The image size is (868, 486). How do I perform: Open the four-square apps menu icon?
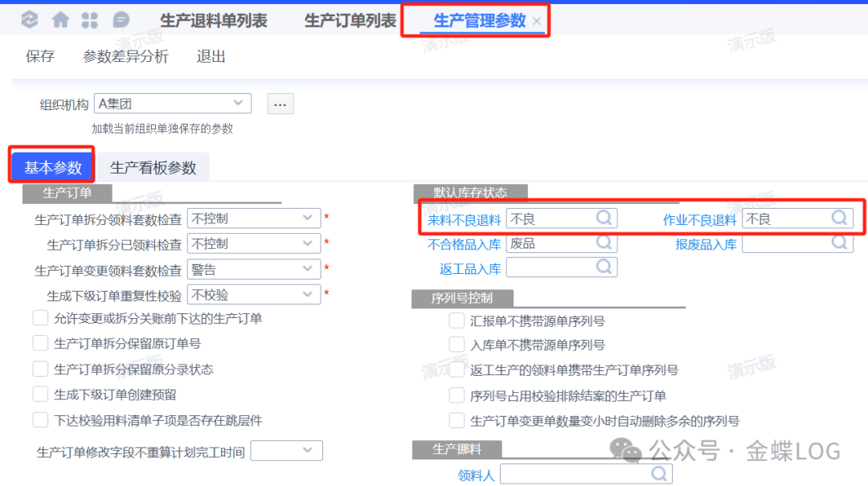coord(90,20)
